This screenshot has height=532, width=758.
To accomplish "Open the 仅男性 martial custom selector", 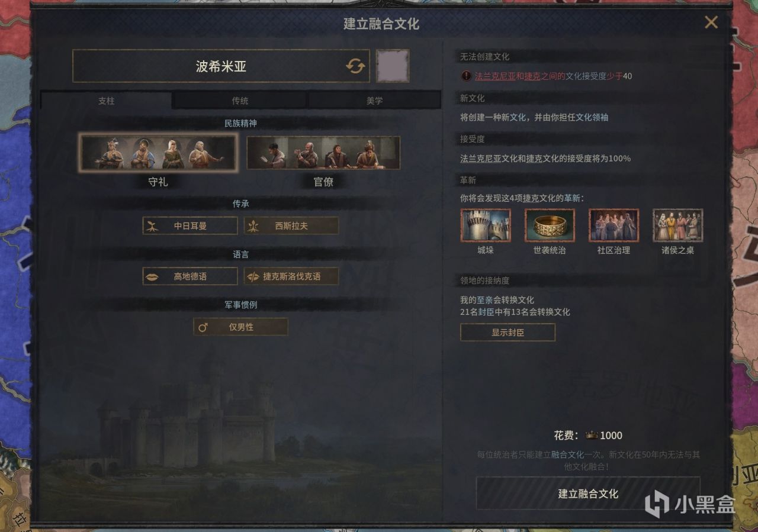I will [x=240, y=327].
